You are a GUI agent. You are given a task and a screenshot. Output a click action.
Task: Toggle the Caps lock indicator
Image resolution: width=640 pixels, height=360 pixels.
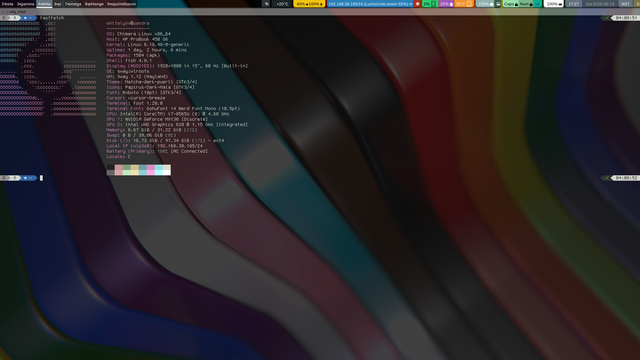coord(511,4)
